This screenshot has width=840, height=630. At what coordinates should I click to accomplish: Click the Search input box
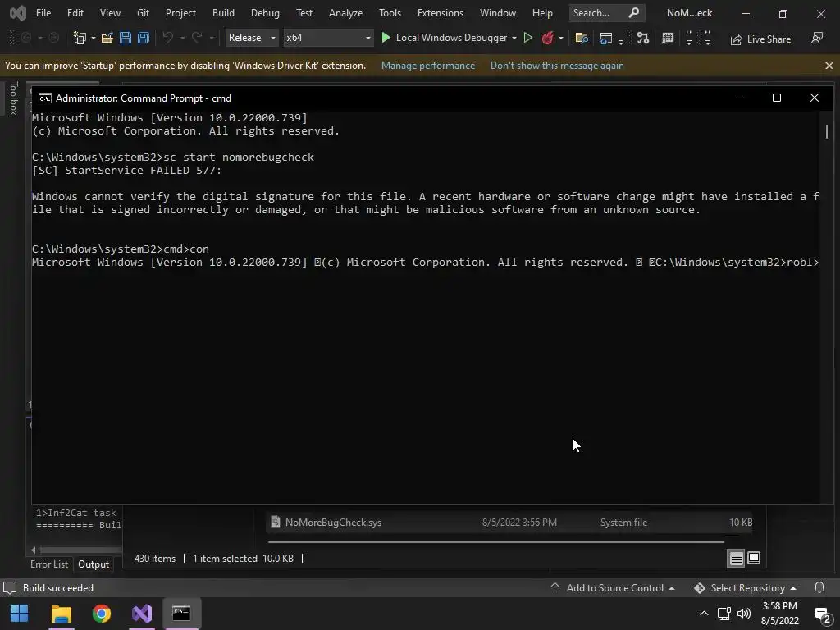(x=607, y=13)
